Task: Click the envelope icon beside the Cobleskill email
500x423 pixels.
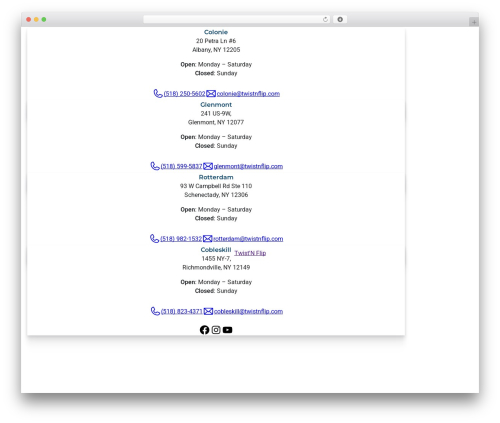Action: pos(208,311)
